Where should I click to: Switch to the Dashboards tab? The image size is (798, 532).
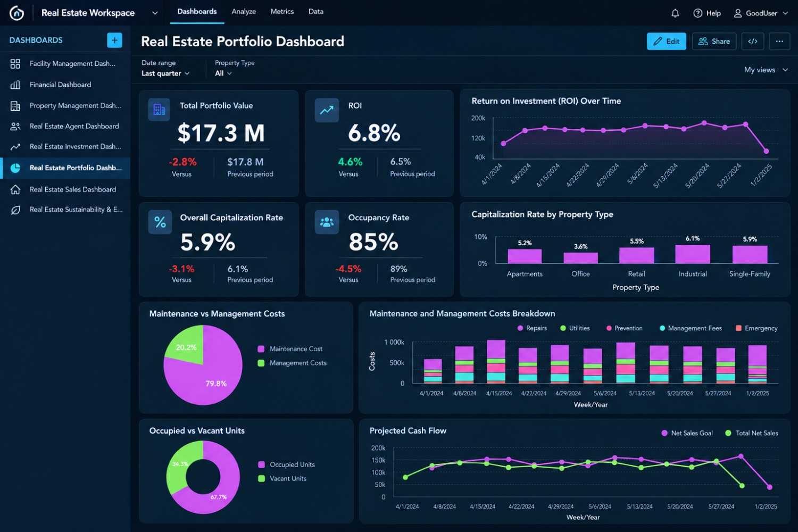197,12
